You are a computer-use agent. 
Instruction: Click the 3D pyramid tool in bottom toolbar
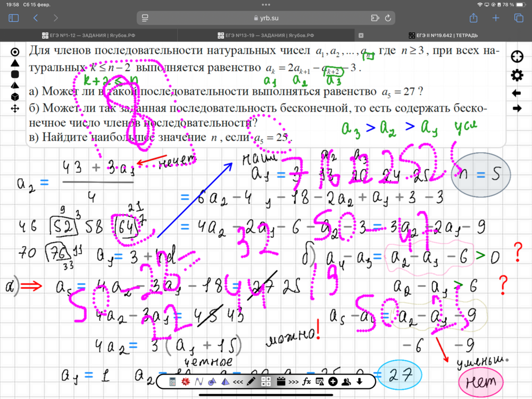tap(225, 381)
